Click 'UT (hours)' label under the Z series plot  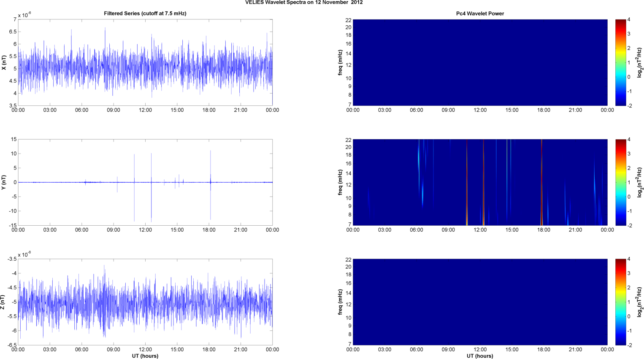pyautogui.click(x=145, y=356)
